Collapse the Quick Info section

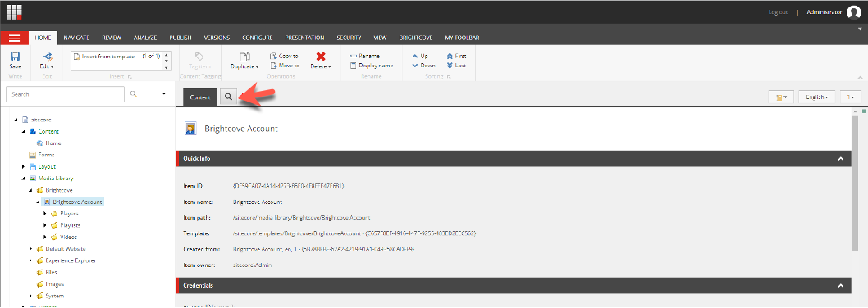(x=841, y=159)
